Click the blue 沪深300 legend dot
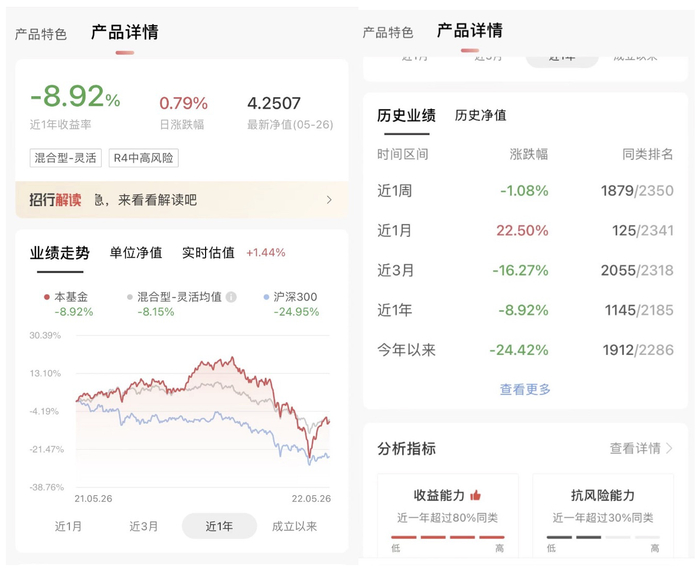 (264, 297)
